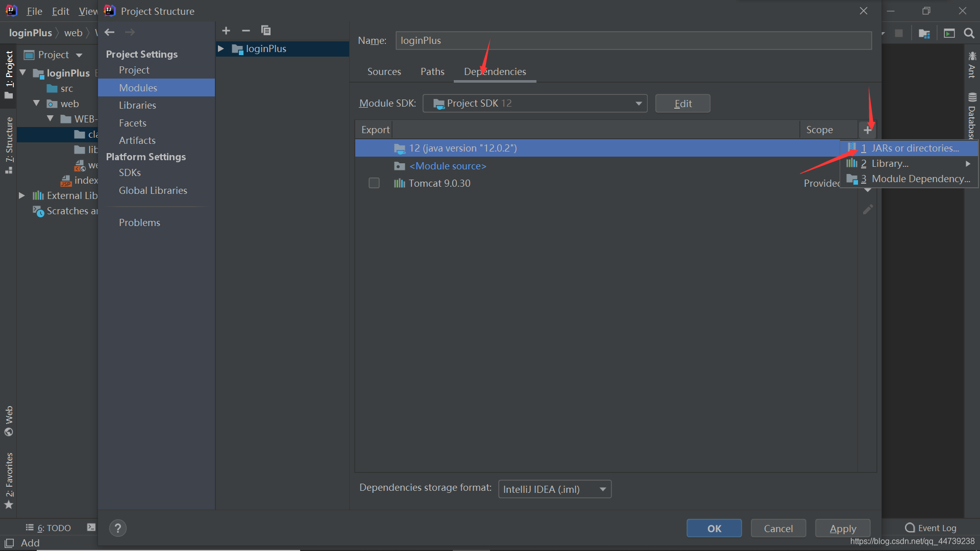980x551 pixels.
Task: Choose Module Dependency menu entry
Action: [x=920, y=179]
